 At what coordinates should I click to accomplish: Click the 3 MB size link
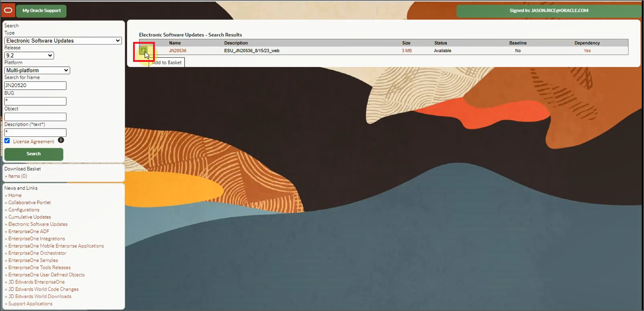406,51
